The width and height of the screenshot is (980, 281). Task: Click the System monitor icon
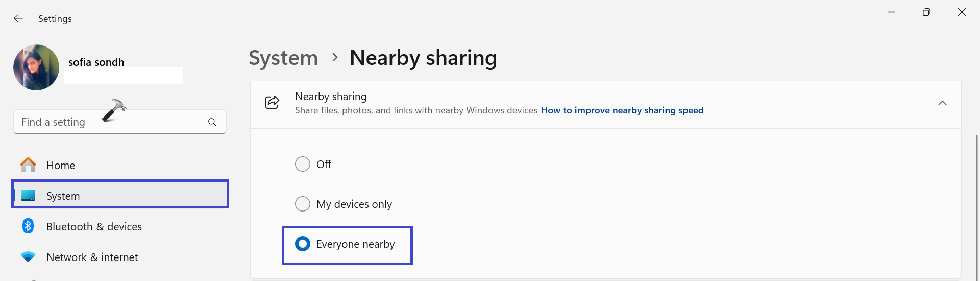pos(28,196)
